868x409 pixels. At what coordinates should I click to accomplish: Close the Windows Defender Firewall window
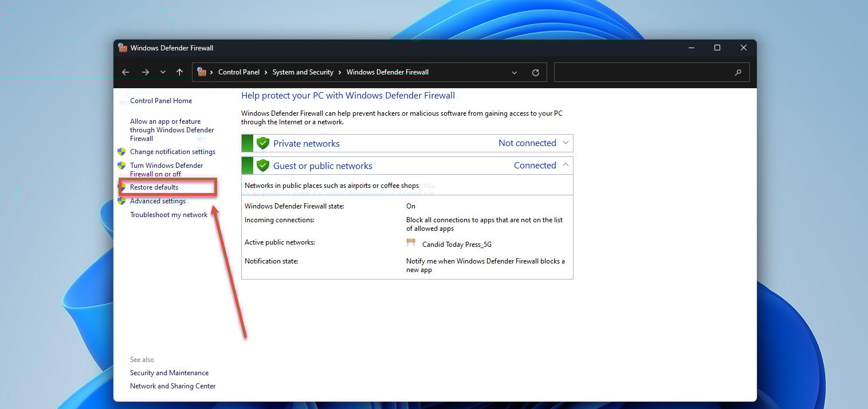coord(744,48)
